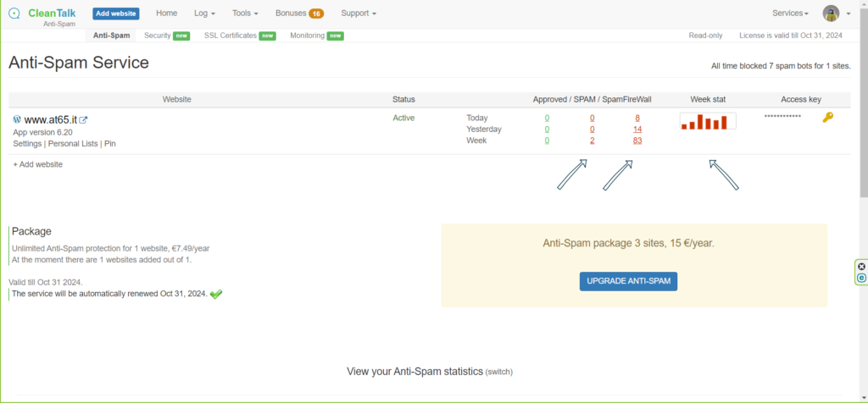Click the Read-only label

(x=705, y=36)
